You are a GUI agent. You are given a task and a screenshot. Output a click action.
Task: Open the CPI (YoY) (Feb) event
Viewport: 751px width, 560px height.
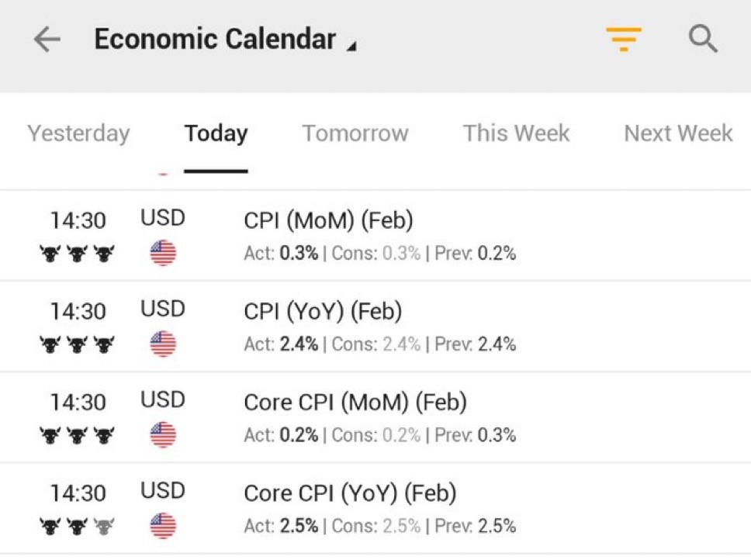[x=323, y=312]
